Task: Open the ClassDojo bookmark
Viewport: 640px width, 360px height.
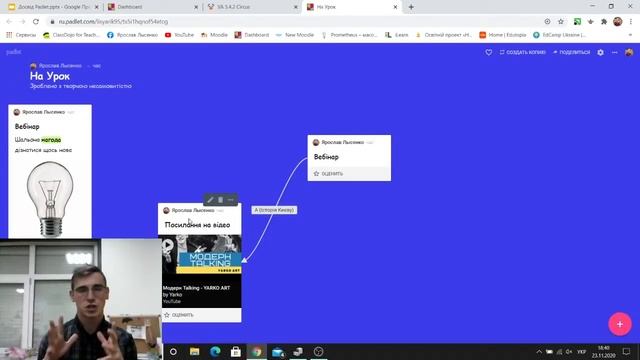Action: 71,35
